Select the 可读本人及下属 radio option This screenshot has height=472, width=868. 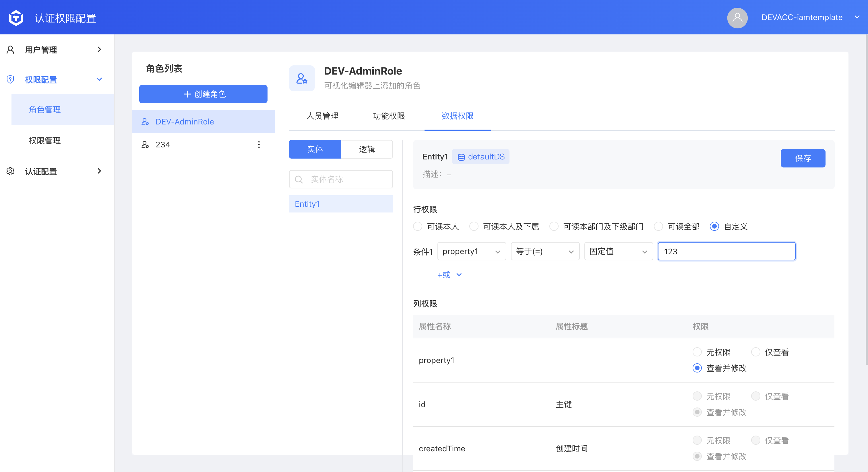point(474,226)
